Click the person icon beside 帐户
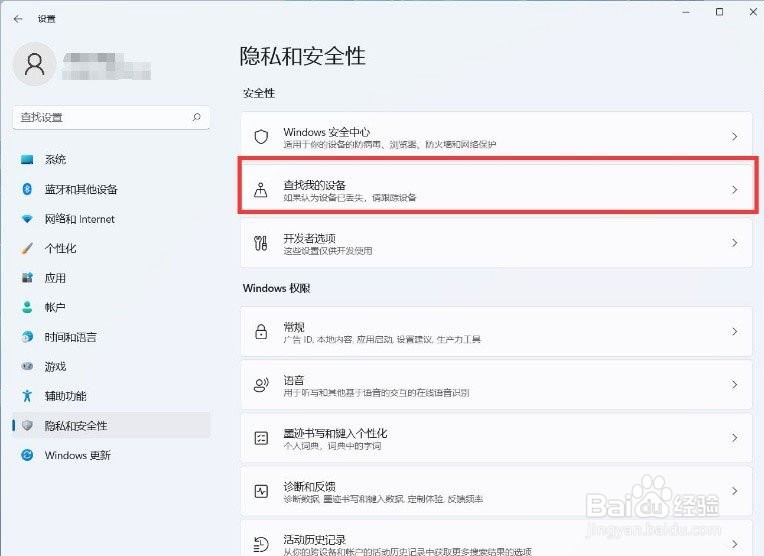Screen dimensions: 764x556 point(27,307)
